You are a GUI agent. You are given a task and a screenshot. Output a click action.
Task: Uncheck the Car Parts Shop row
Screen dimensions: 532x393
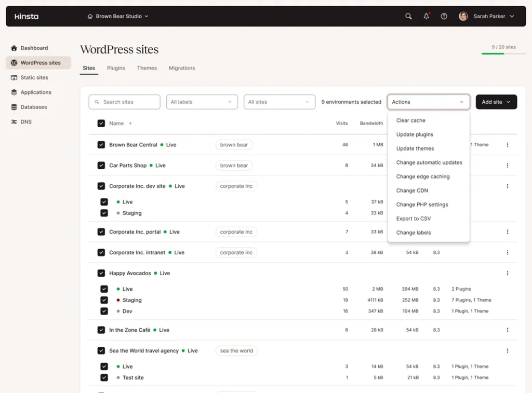click(x=101, y=165)
